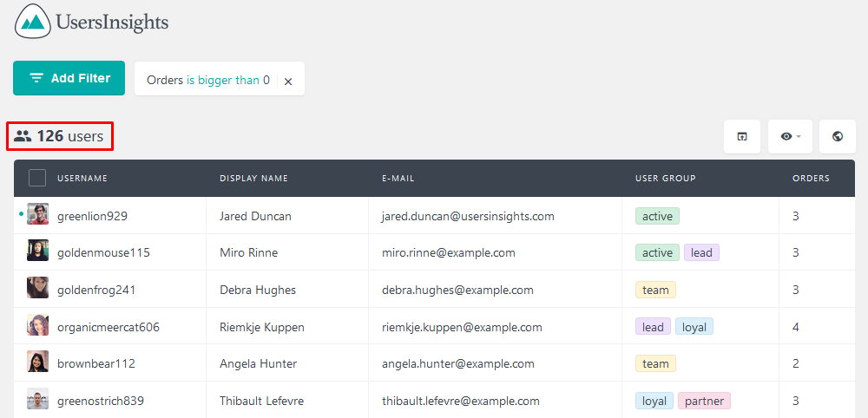The width and height of the screenshot is (868, 418).
Task: Sort by the Orders column header
Action: point(811,179)
